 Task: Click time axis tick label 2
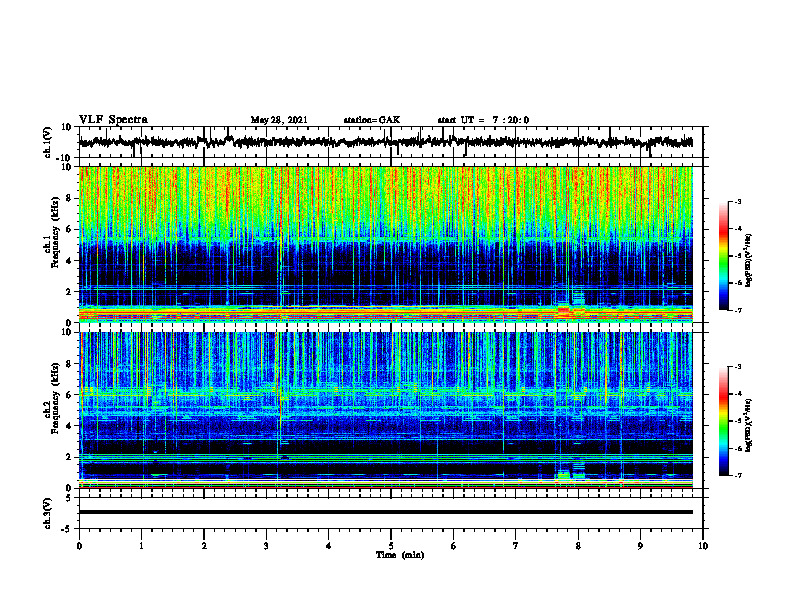click(204, 546)
